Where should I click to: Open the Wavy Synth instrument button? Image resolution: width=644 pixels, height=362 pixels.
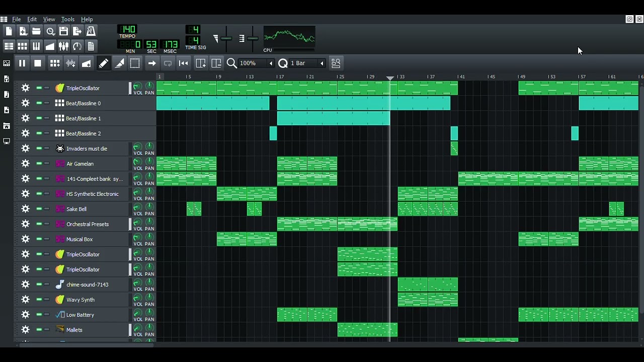click(91, 299)
